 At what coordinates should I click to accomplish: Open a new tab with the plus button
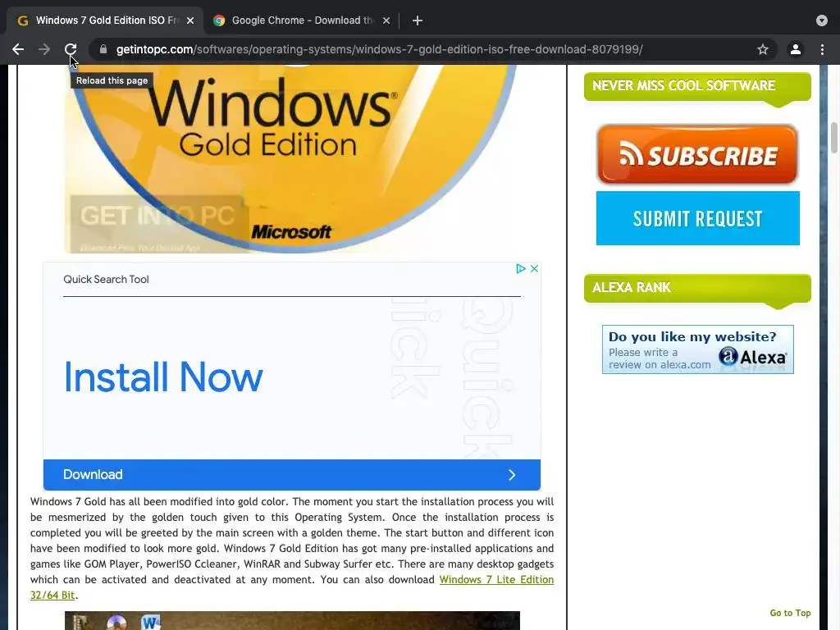pyautogui.click(x=418, y=21)
